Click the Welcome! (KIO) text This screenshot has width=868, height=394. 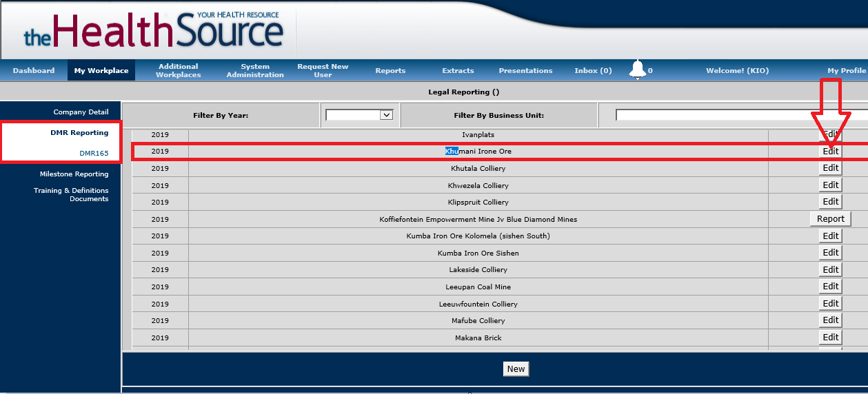click(x=737, y=70)
